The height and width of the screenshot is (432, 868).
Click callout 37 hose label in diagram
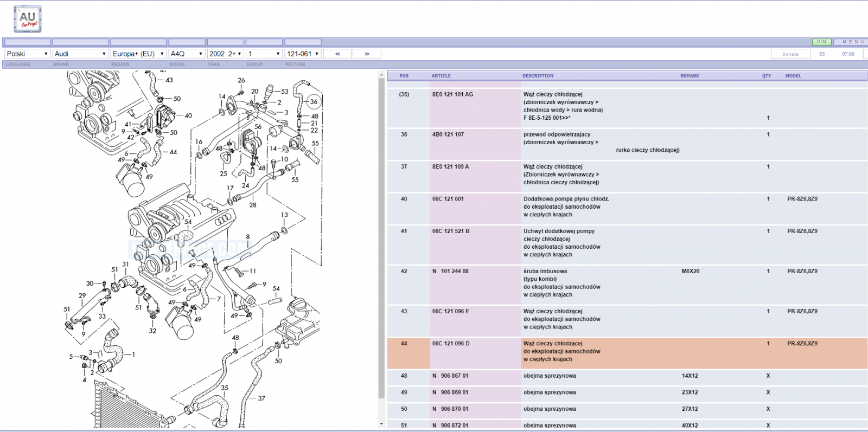(261, 398)
